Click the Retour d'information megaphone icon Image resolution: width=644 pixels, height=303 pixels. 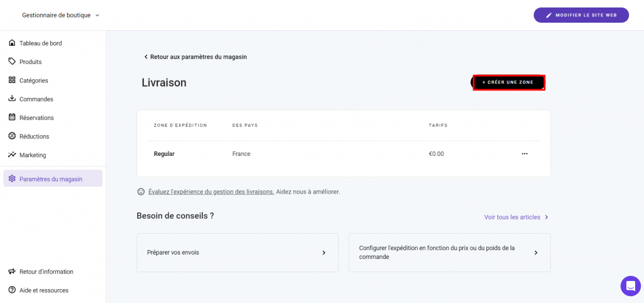[12, 272]
